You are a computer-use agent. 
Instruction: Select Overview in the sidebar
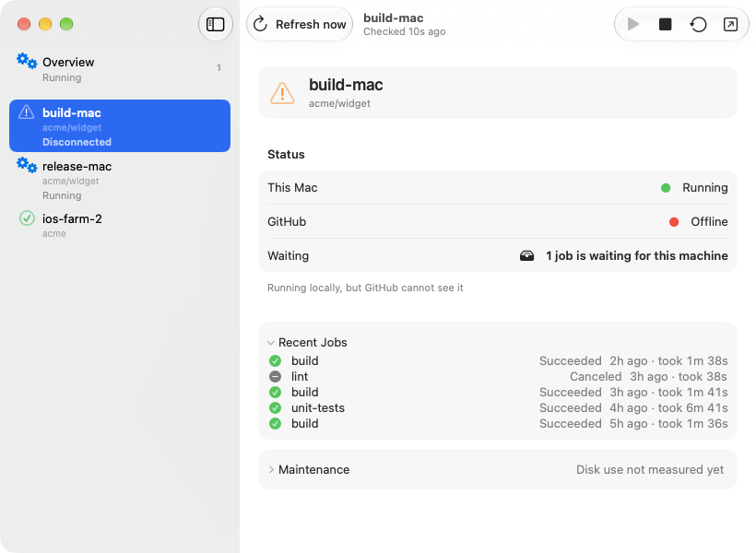[120, 69]
